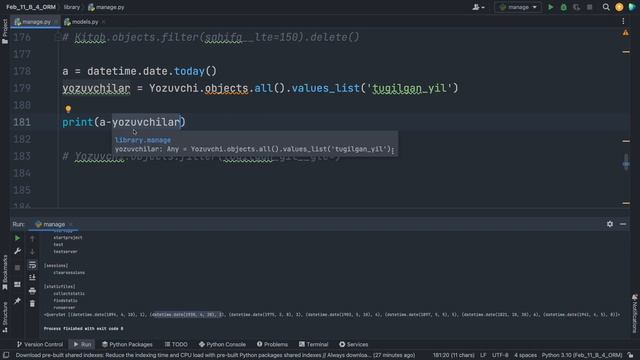640x360 pixels.
Task: Open Version Control tool window
Action: click(x=40, y=344)
